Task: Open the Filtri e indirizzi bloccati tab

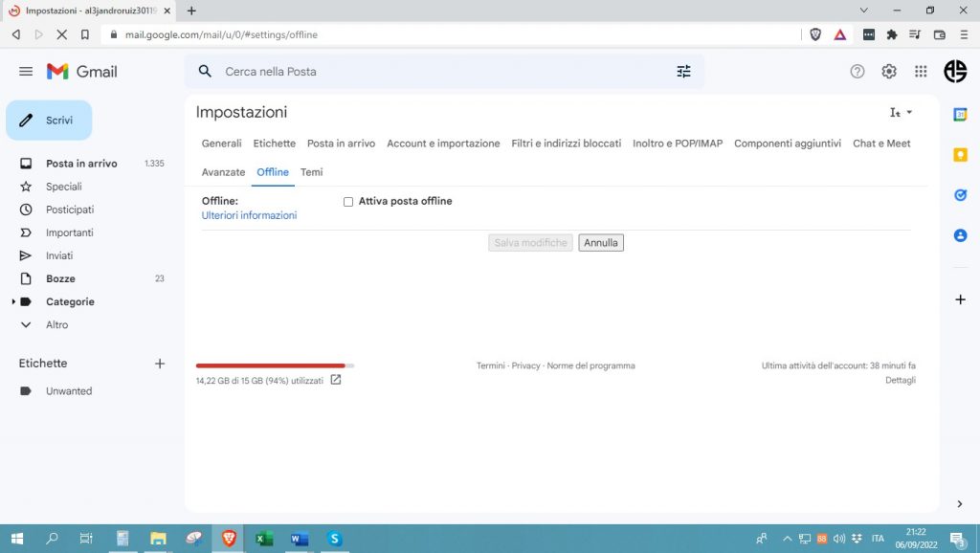Action: 566,144
